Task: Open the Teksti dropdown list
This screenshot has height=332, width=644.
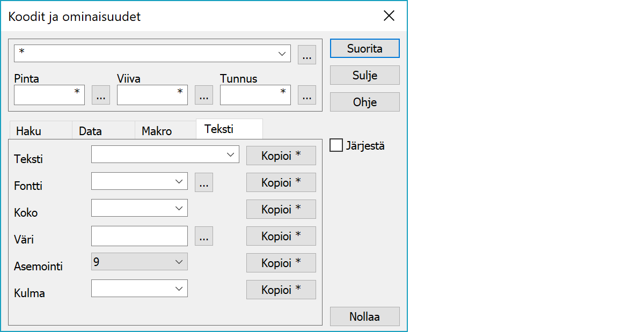Action: click(231, 154)
